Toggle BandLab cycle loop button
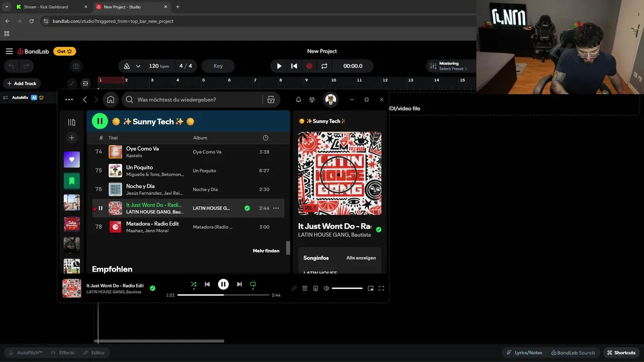 pos(325,66)
